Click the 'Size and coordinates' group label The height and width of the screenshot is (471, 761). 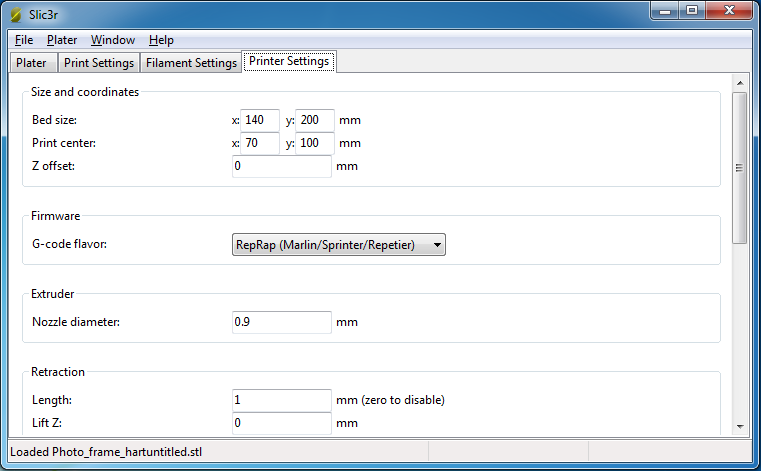[x=85, y=92]
